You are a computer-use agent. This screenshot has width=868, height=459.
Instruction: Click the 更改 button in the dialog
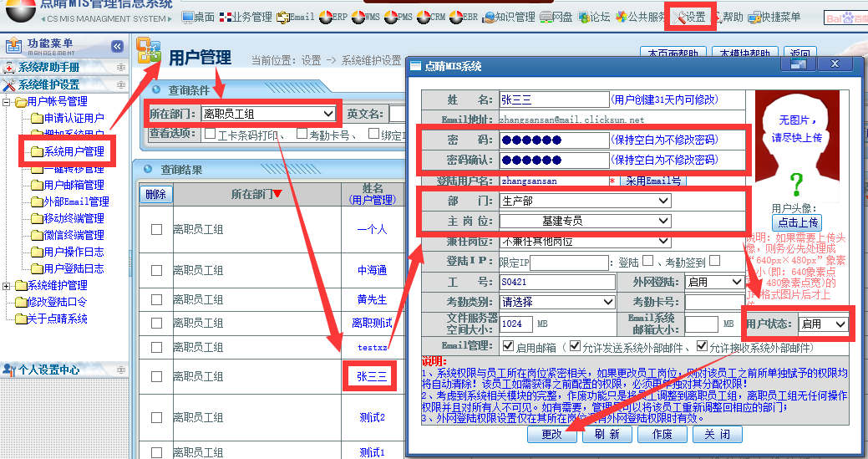point(551,435)
